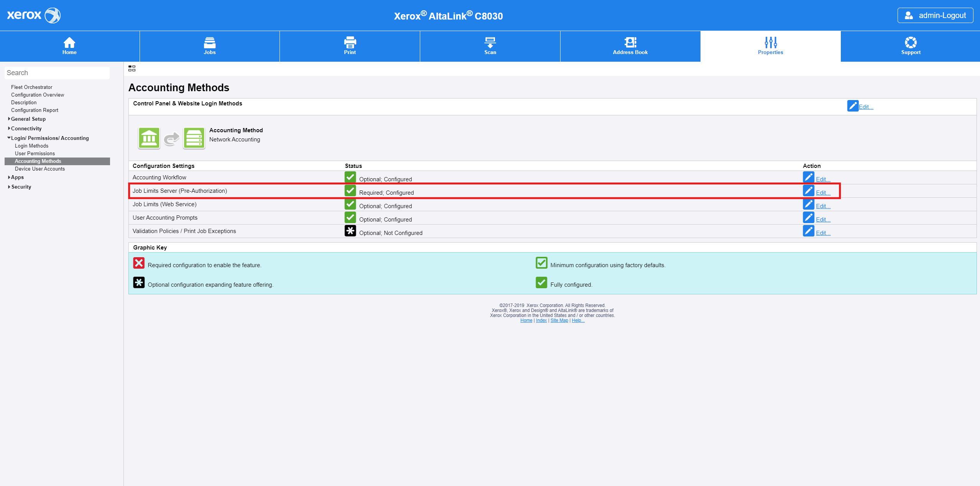Click the Home icon in navigation bar

pyautogui.click(x=69, y=42)
